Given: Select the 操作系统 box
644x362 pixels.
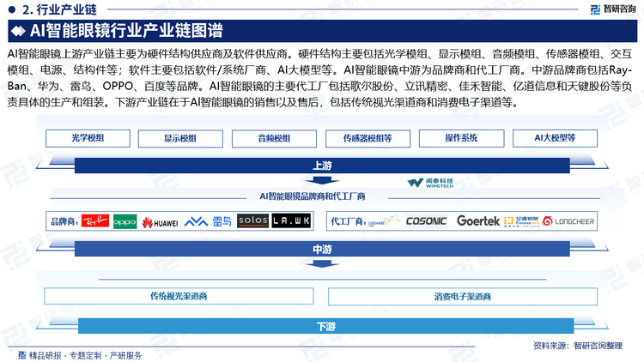Looking at the screenshot, I should (461, 138).
